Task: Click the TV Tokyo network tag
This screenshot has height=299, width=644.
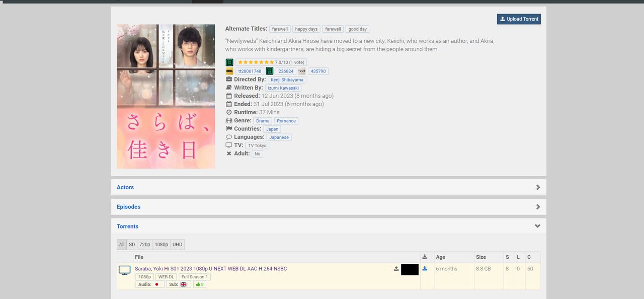Action: (258, 145)
